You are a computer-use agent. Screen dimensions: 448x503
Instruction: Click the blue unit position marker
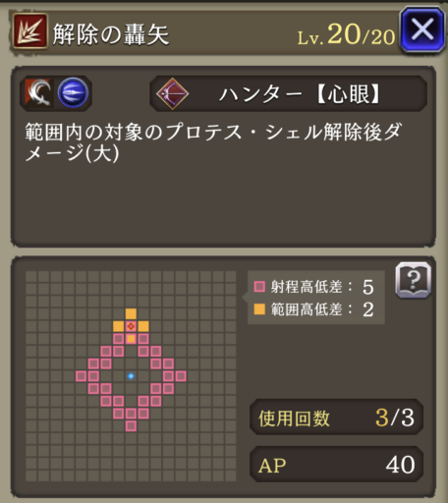[x=131, y=376]
